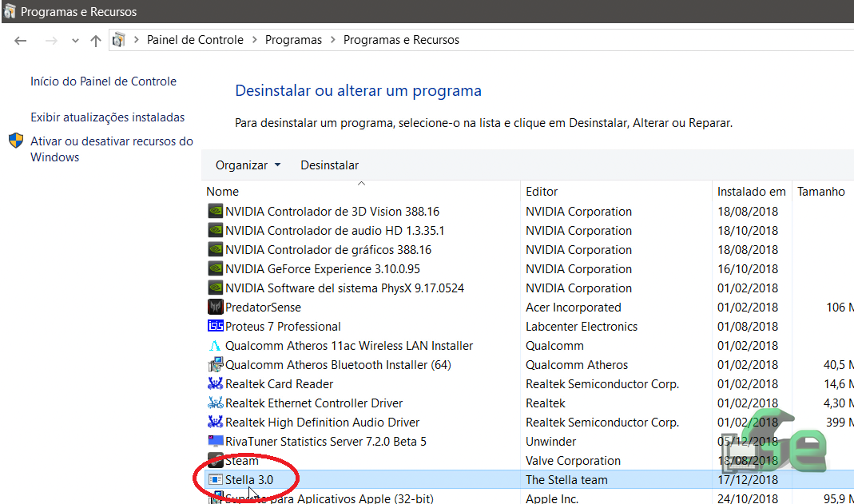Screen dimensions: 854x504
Task: Click the Apple Inc. editor cell
Action: point(552,498)
